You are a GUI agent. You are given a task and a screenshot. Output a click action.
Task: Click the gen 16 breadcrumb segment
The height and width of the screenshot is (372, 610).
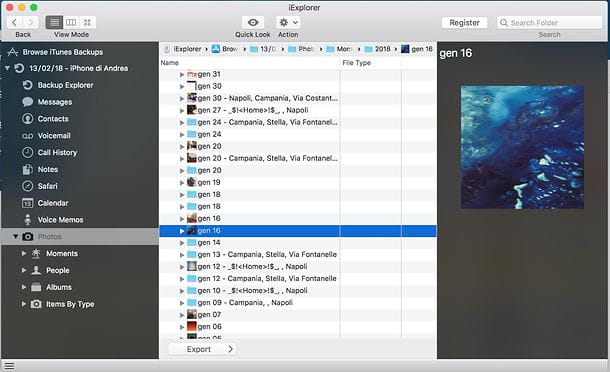(417, 49)
